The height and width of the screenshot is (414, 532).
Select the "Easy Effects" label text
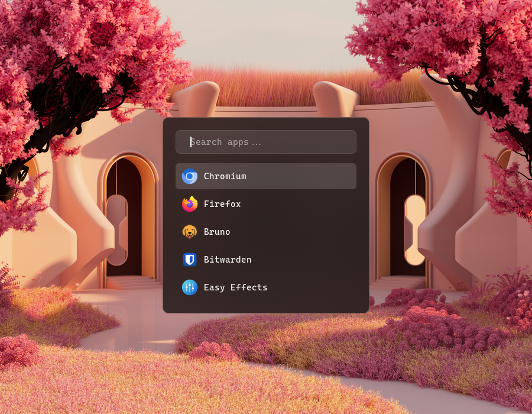click(x=235, y=287)
